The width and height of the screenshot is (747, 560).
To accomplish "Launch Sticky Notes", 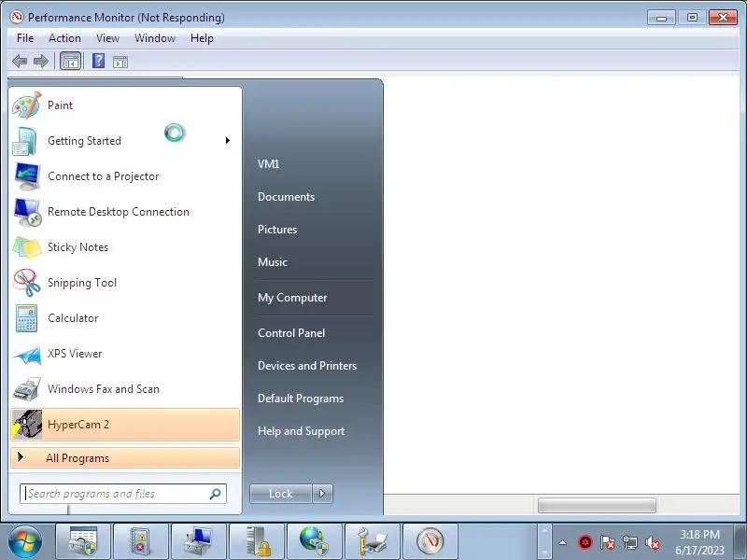I will point(125,247).
